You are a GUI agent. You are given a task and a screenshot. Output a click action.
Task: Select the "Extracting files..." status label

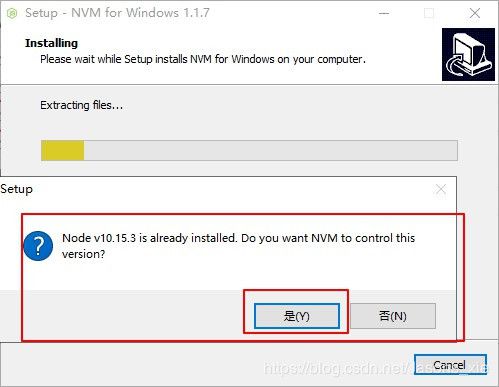tap(82, 105)
